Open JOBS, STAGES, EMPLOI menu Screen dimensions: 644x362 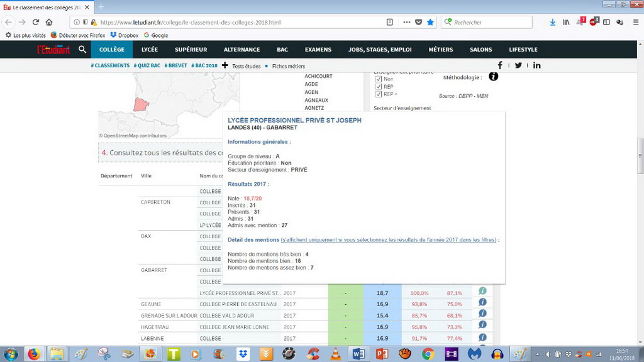(380, 49)
